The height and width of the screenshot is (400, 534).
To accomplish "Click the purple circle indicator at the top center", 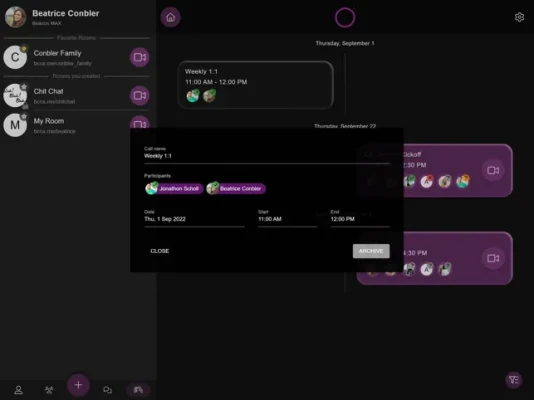I will point(345,17).
